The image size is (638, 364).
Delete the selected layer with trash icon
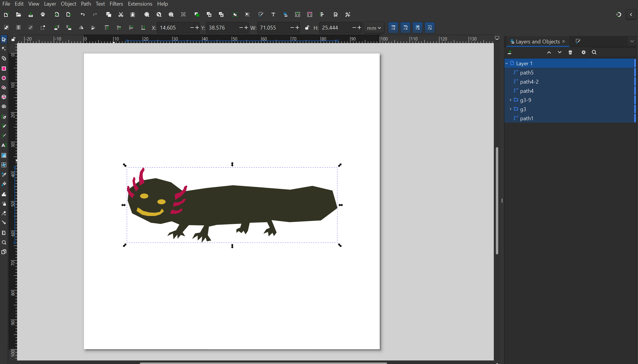pyautogui.click(x=570, y=52)
